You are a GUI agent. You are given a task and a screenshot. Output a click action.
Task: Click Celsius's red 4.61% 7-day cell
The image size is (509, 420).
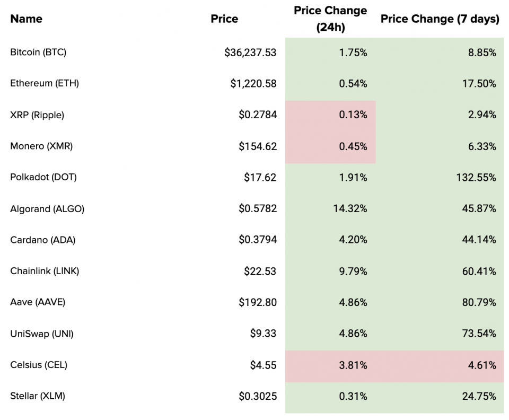tap(481, 365)
